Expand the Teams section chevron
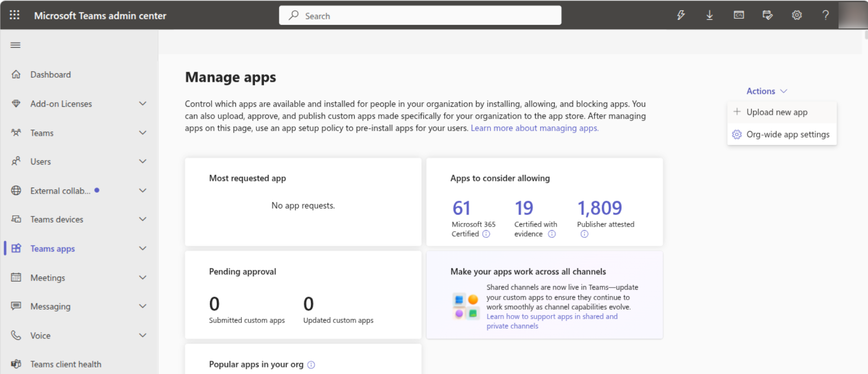The image size is (868, 374). pos(143,133)
